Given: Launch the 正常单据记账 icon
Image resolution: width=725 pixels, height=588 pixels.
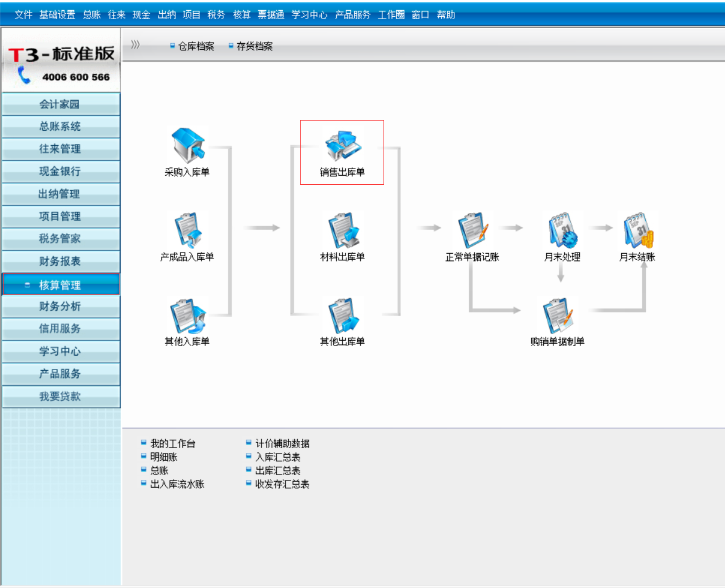Looking at the screenshot, I should click(472, 230).
